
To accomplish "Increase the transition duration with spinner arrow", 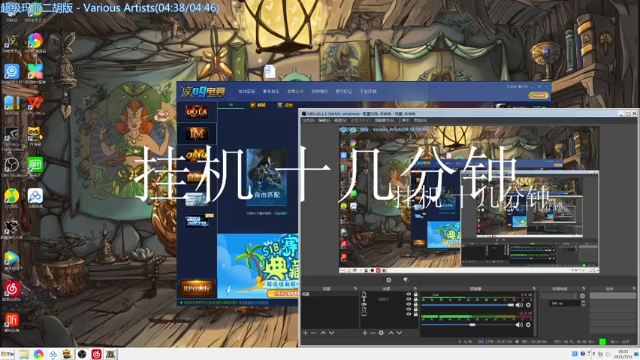I will 583,302.
